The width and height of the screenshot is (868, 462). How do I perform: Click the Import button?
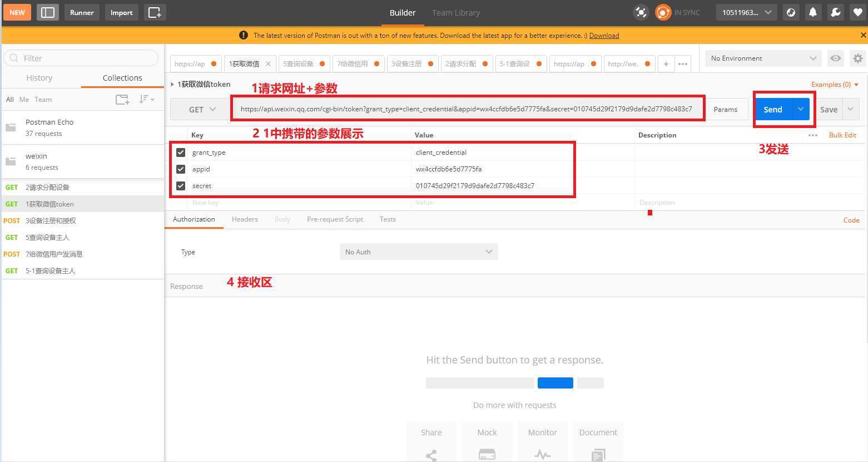click(121, 12)
